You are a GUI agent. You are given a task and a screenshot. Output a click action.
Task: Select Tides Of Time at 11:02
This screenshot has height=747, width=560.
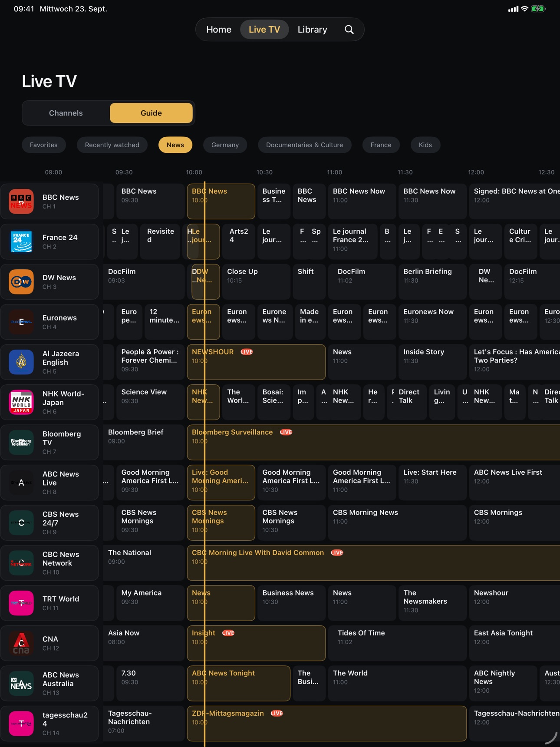pyautogui.click(x=397, y=643)
